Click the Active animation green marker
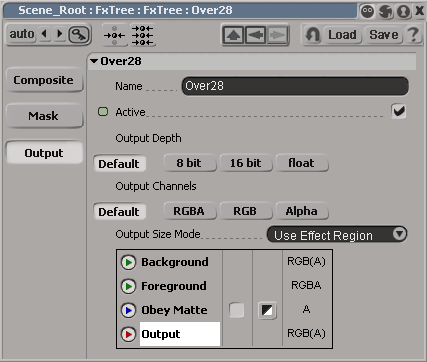The width and height of the screenshot is (427, 362). click(103, 112)
